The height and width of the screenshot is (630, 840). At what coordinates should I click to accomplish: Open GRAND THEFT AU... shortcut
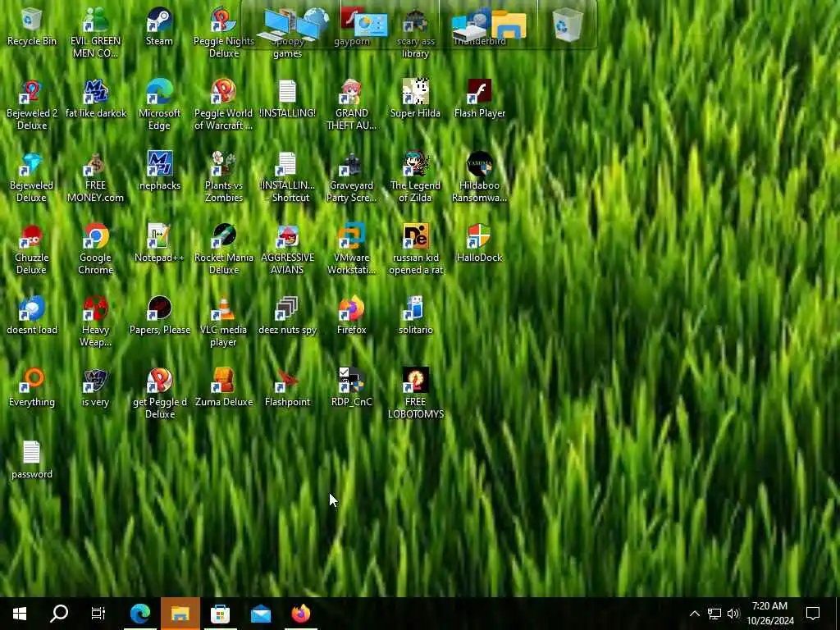[x=351, y=104]
